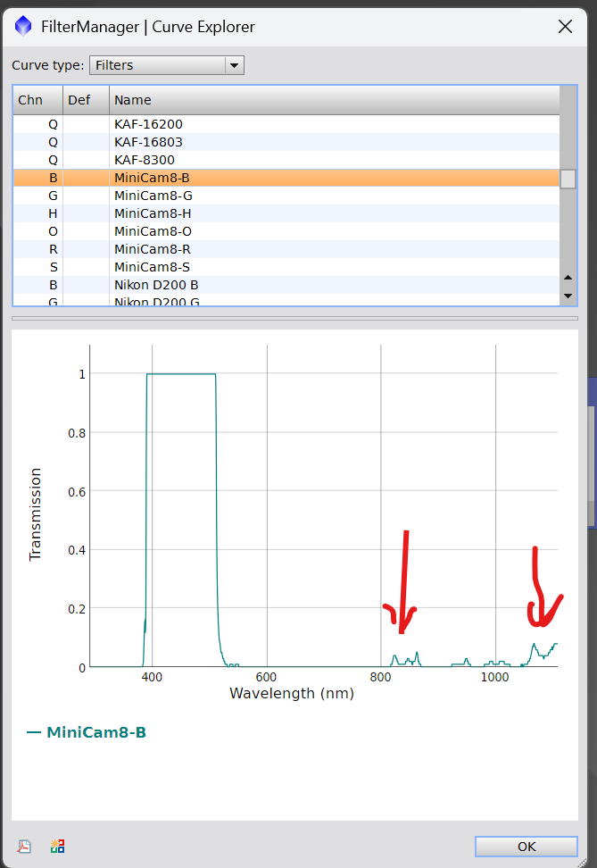The width and height of the screenshot is (597, 868).
Task: Click the colorful grid export icon
Action: 57,846
